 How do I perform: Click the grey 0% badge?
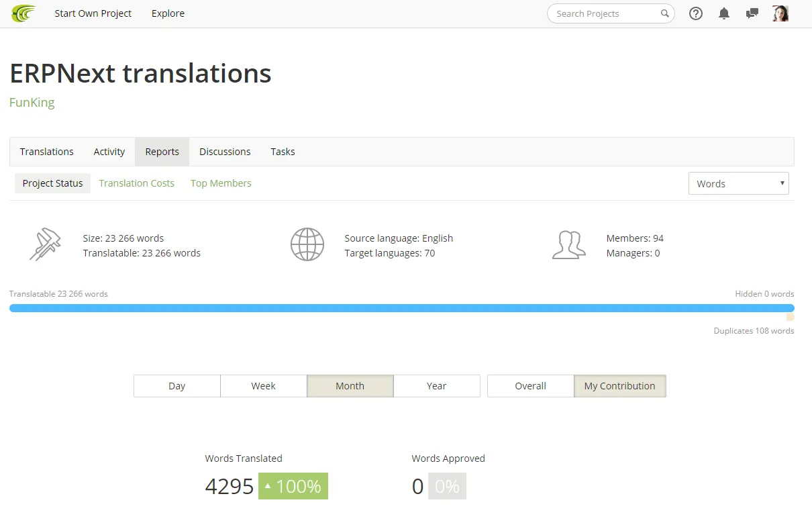click(x=447, y=486)
